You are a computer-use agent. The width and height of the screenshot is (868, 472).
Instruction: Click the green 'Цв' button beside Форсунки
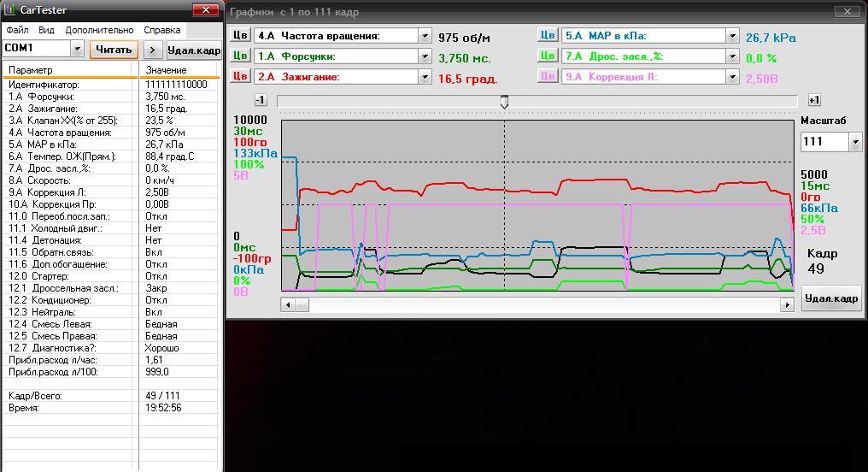[x=240, y=56]
